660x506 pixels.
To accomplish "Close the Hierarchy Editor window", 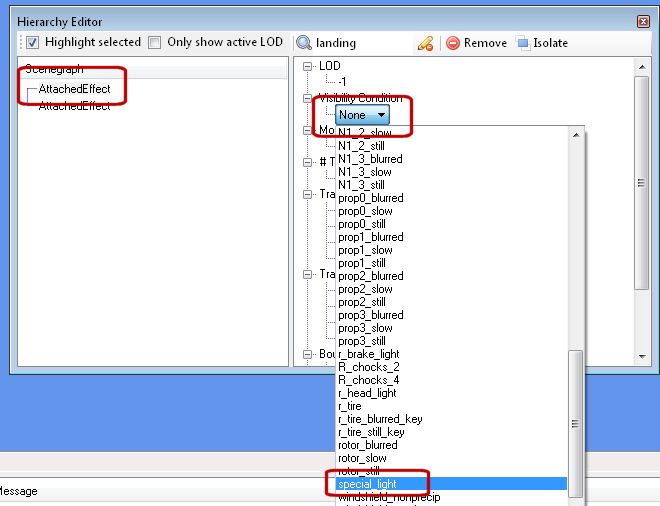I will [x=643, y=21].
